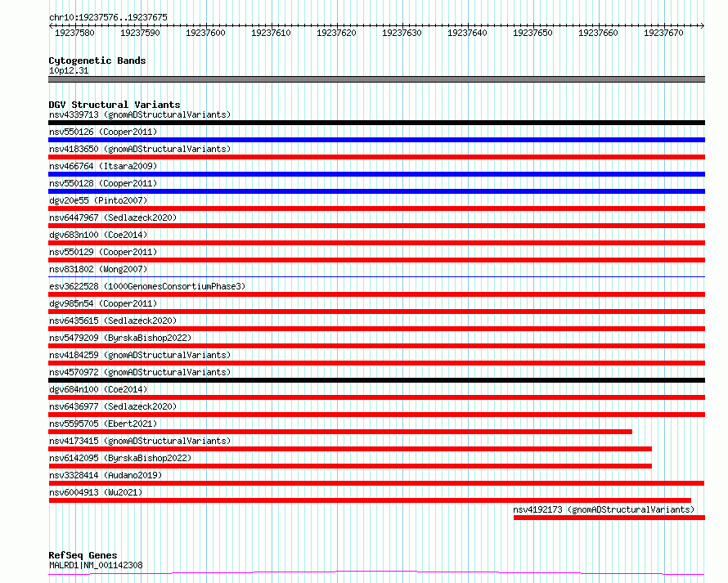Open variant nsv5595705 (Ebert2021)

point(103,424)
